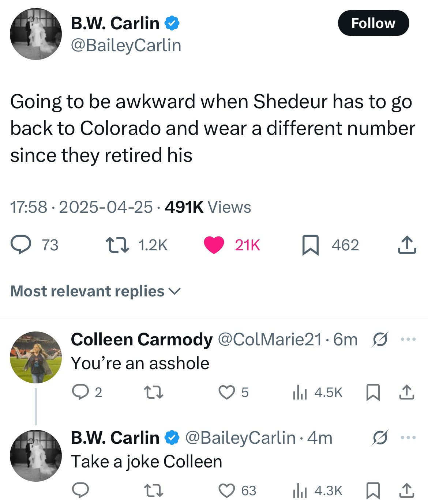The height and width of the screenshot is (504, 428).
Task: Repost Colleen Carmody's reply
Action: click(154, 392)
